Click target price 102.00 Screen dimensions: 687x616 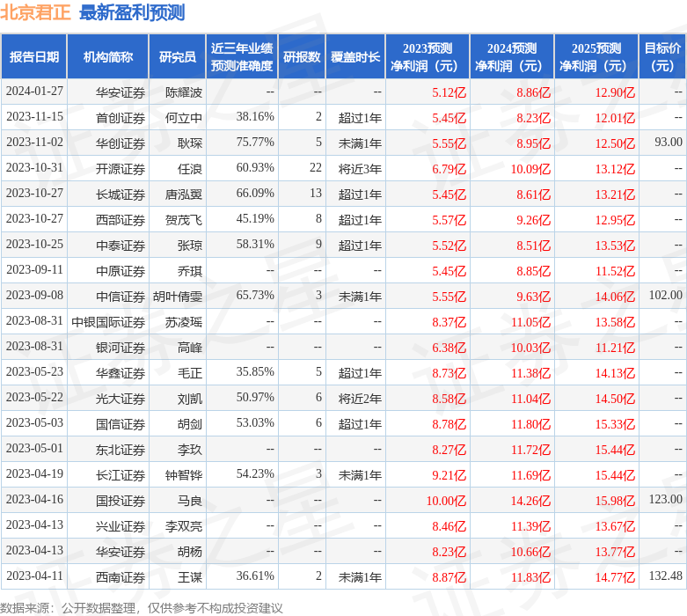[x=666, y=295]
